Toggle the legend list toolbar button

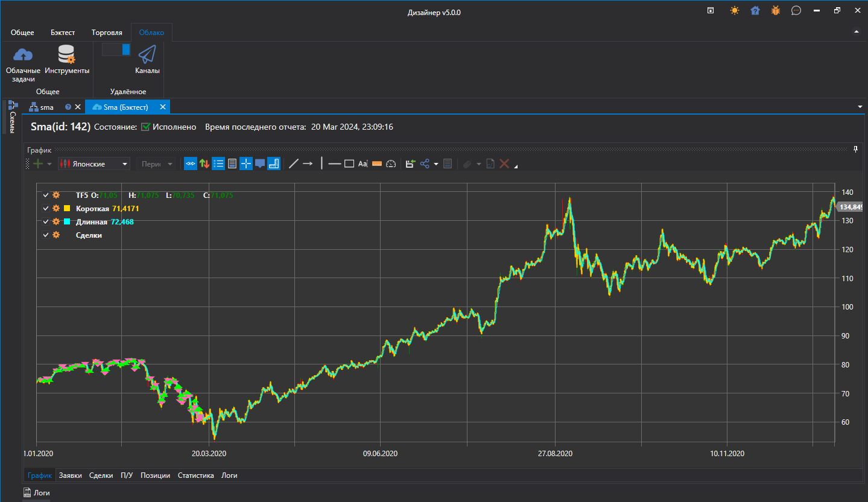[218, 164]
